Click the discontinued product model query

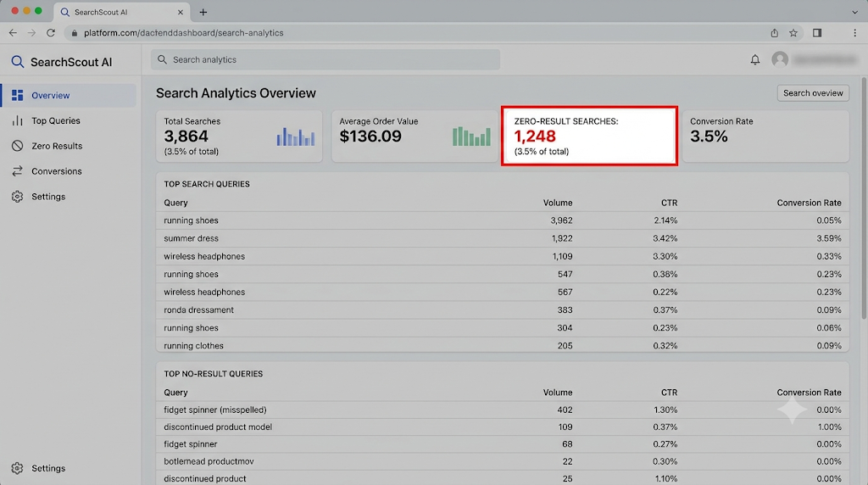(x=218, y=426)
